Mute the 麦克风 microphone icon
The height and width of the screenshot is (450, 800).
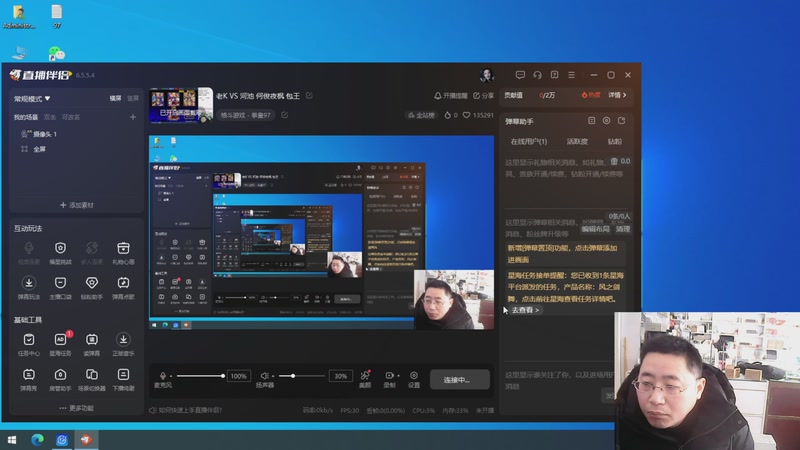tap(163, 376)
